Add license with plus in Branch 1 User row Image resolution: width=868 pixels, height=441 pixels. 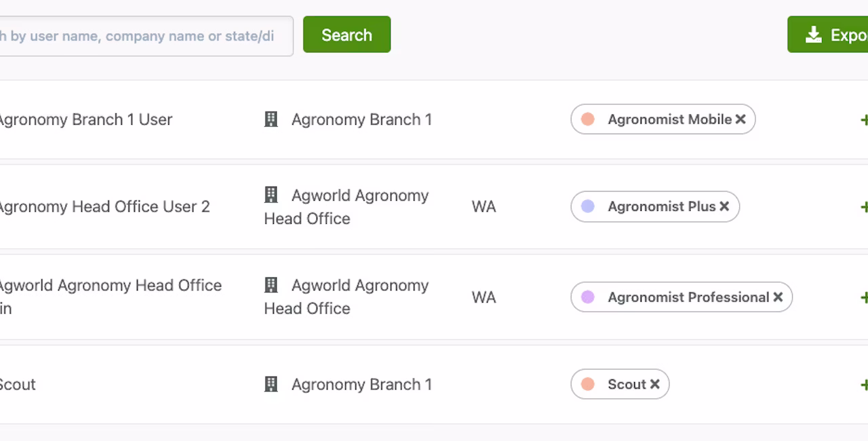coord(864,119)
